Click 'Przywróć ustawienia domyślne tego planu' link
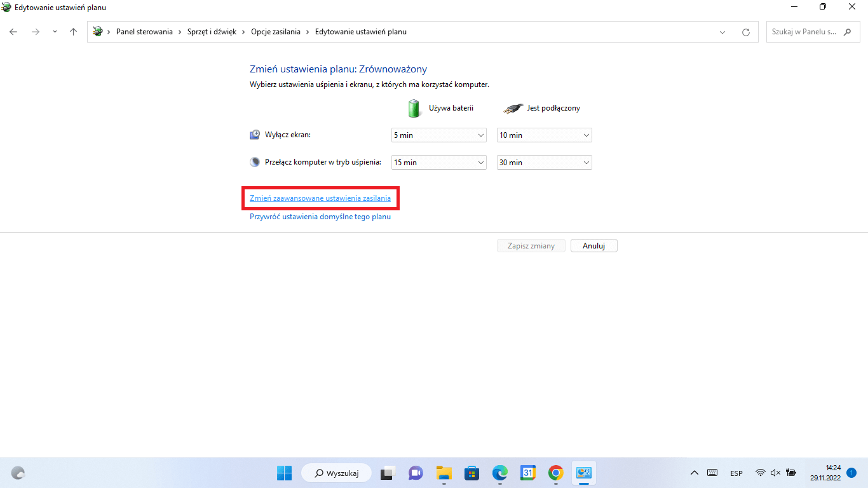The width and height of the screenshot is (868, 488). pyautogui.click(x=320, y=217)
